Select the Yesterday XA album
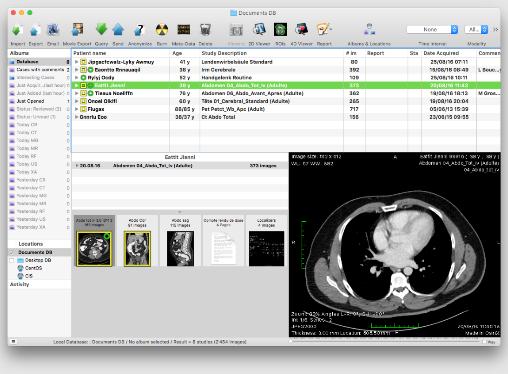This screenshot has width=508, height=374. [x=39, y=227]
